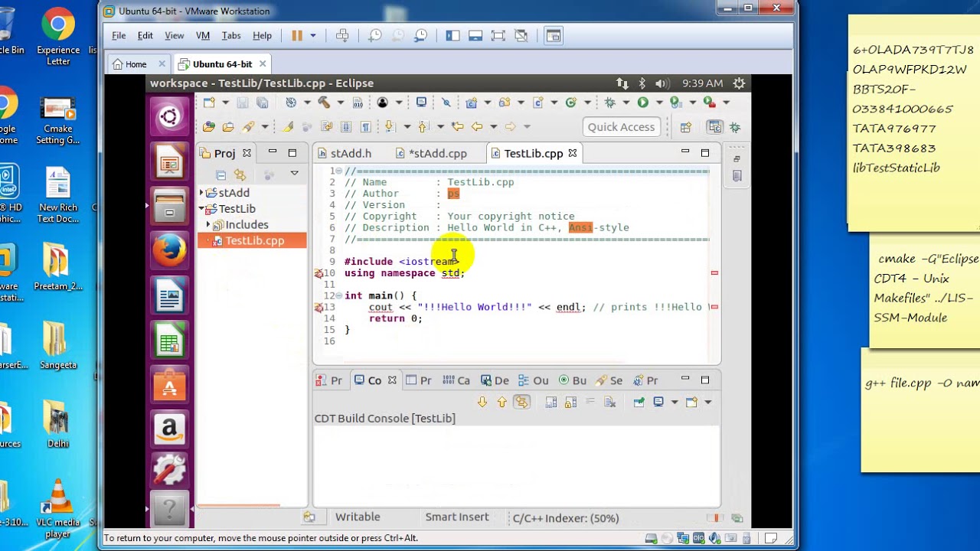
Task: Click the Save floppy disk icon in Eclipse
Action: 243,103
